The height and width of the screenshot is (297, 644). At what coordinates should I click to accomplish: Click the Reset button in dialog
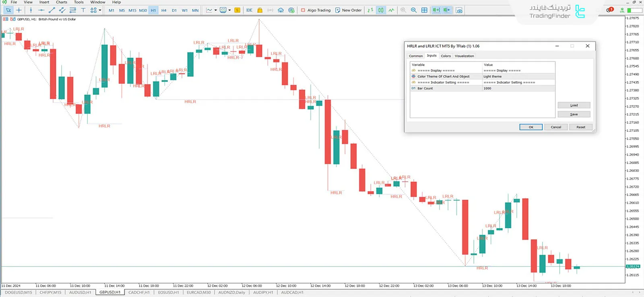[x=580, y=127]
